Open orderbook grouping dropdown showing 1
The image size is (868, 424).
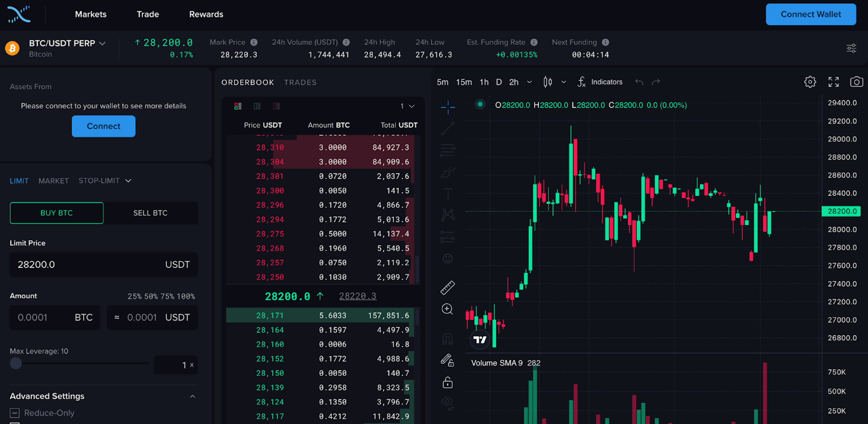[407, 106]
